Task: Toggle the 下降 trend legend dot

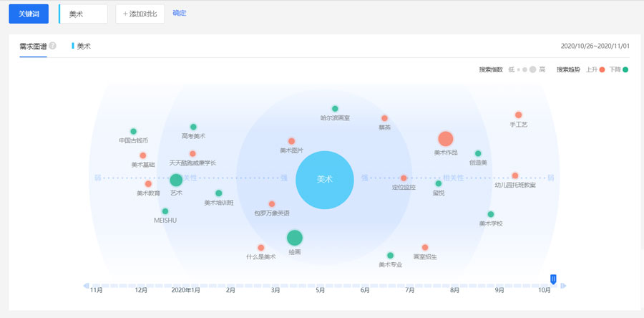Action: point(625,69)
